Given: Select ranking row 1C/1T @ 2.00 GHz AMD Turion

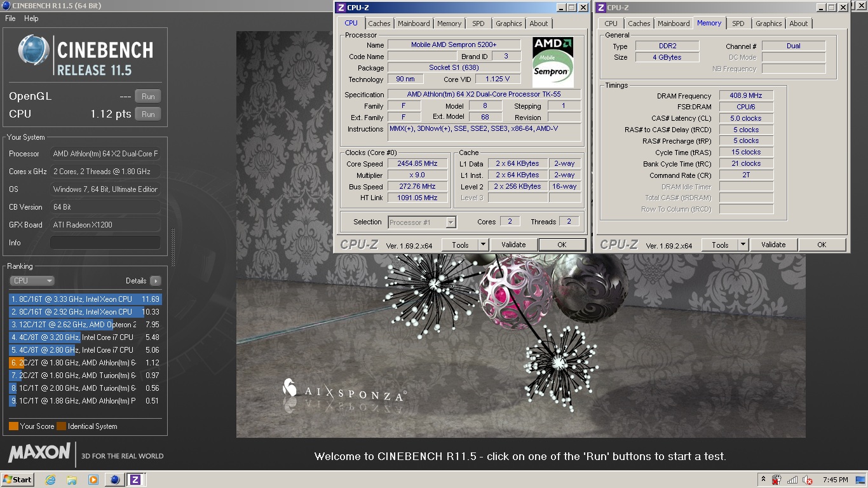Looking at the screenshot, I should pyautogui.click(x=85, y=388).
